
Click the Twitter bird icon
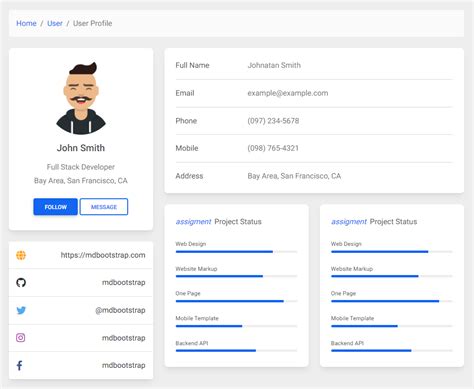click(x=21, y=310)
